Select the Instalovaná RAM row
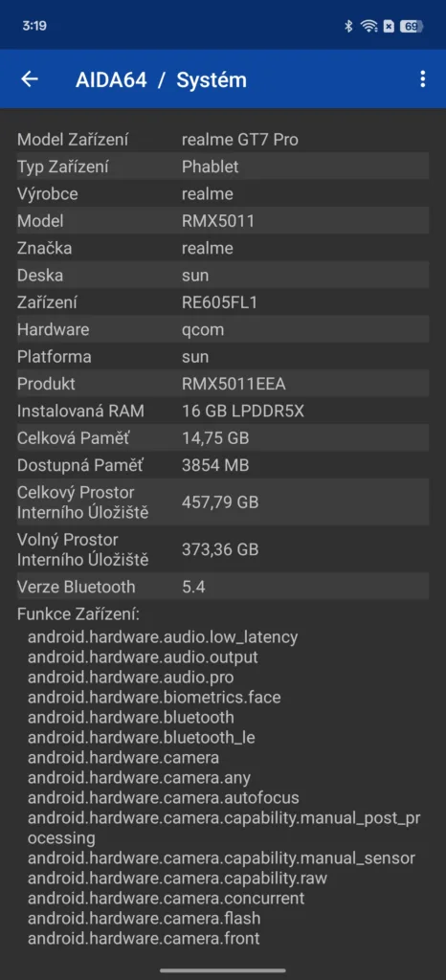Screen dimensions: 446x980 pyautogui.click(x=223, y=411)
